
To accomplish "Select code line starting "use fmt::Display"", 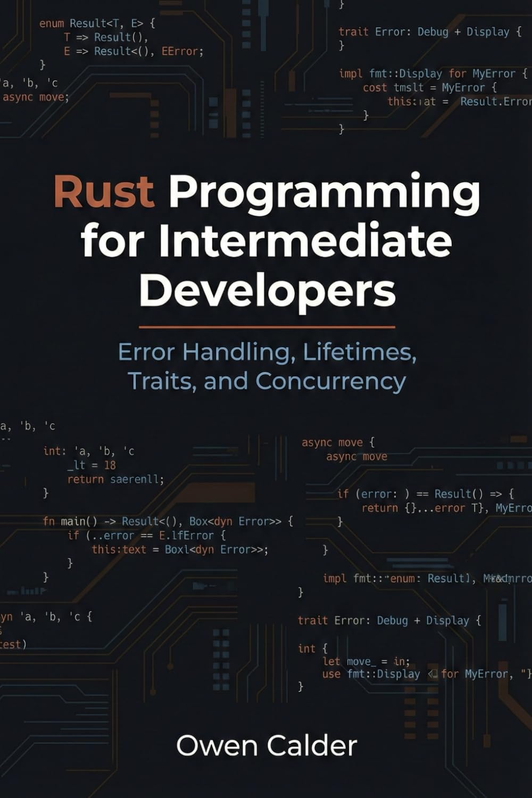I will coord(427,674).
